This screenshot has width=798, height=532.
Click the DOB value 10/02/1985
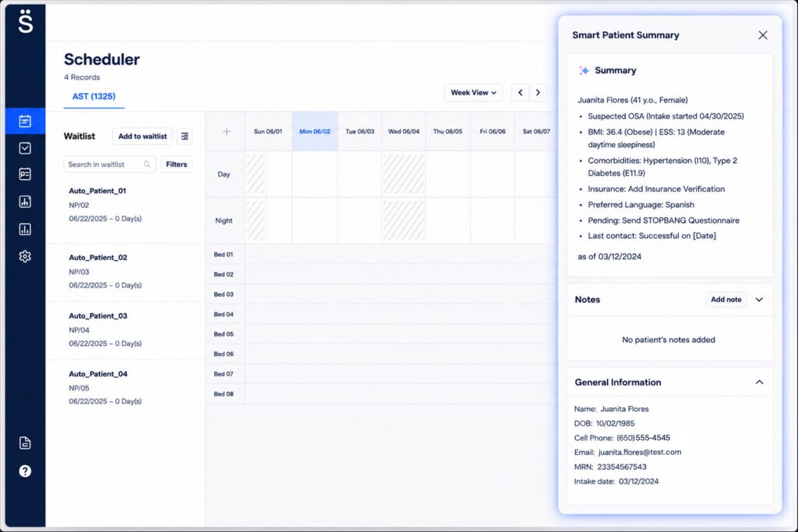point(616,423)
